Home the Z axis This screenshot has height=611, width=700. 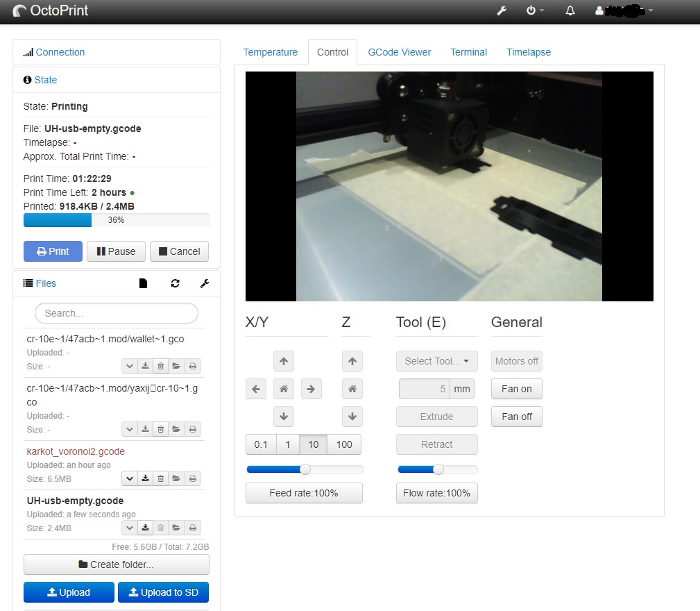pos(352,389)
